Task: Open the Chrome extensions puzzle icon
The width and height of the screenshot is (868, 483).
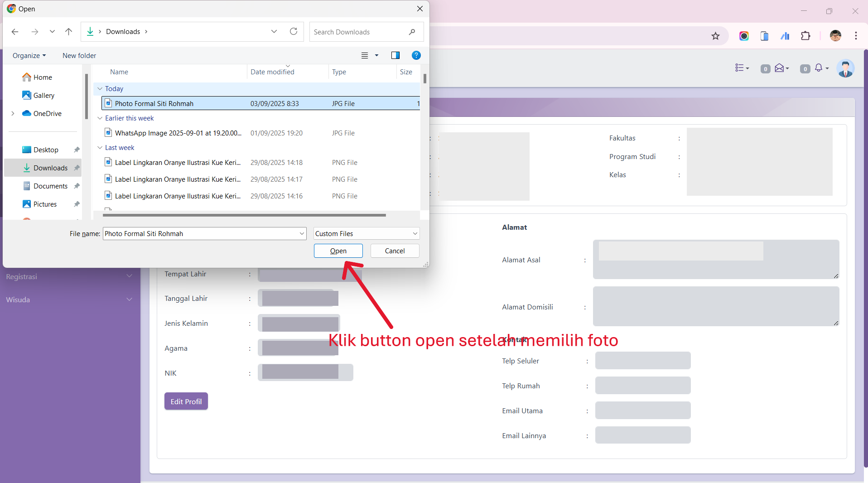Action: coord(805,36)
